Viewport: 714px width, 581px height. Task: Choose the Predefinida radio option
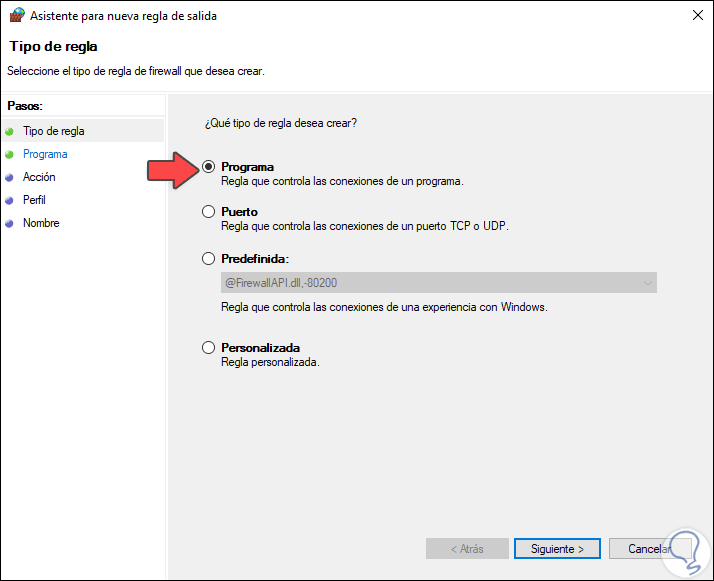coord(208,258)
